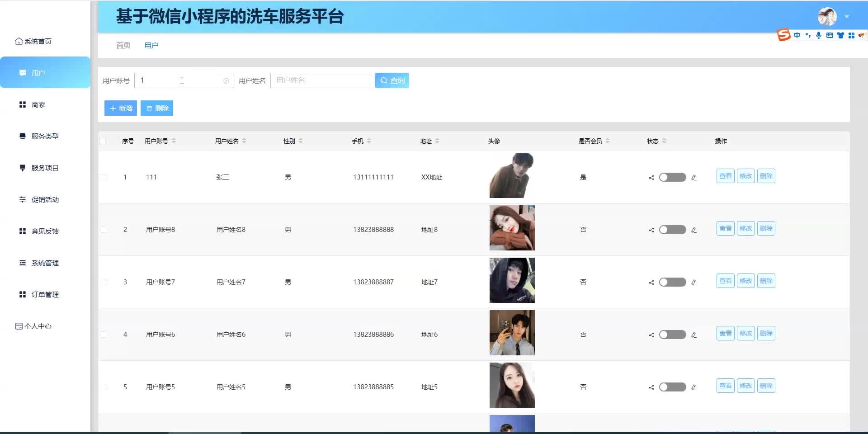Open 系统首页 from the sidebar

33,41
